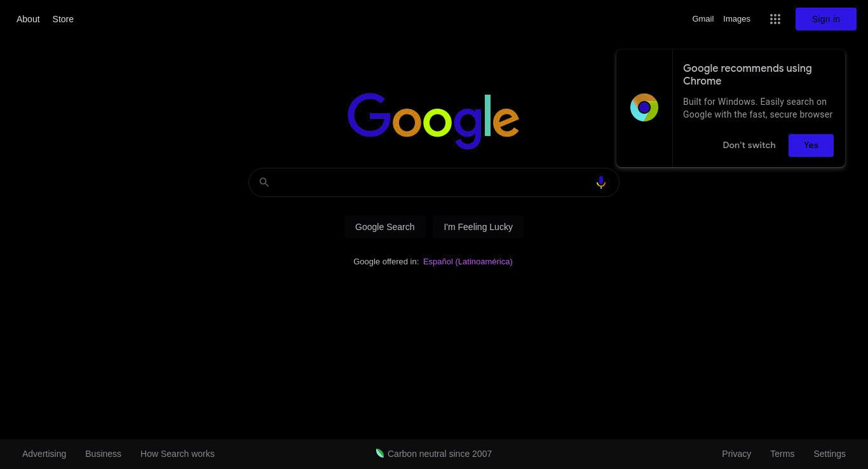Click the 'Built for Windows' description text
This screenshot has height=469, width=868.
click(x=757, y=108)
